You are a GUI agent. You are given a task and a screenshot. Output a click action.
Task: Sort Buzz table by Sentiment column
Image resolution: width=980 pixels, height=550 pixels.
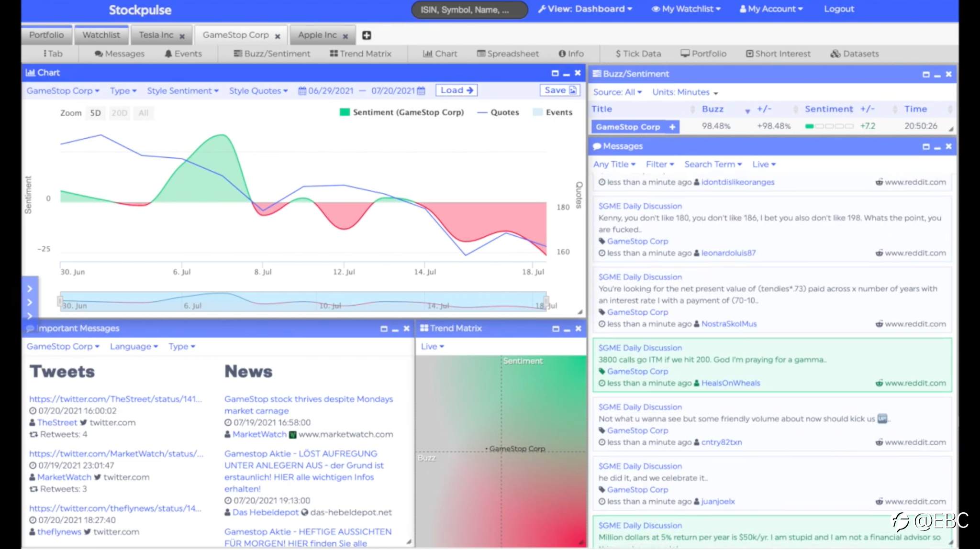(828, 109)
